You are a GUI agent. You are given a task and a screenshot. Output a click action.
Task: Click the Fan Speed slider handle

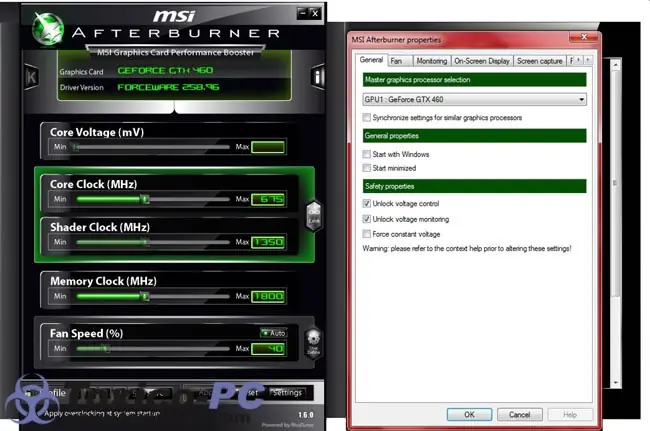[x=107, y=349]
